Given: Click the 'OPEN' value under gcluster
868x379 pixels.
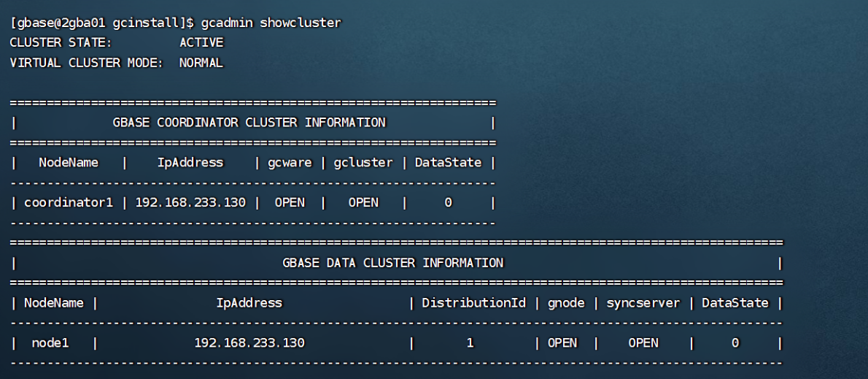Looking at the screenshot, I should (364, 203).
